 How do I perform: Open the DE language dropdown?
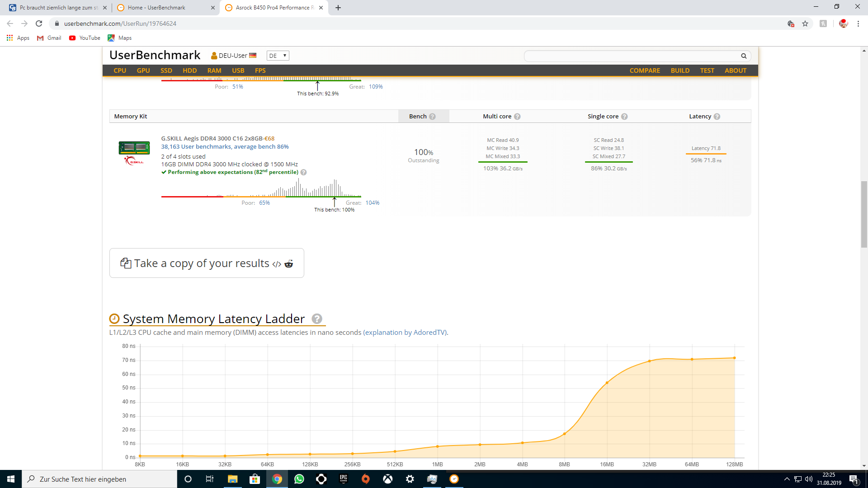pyautogui.click(x=278, y=56)
